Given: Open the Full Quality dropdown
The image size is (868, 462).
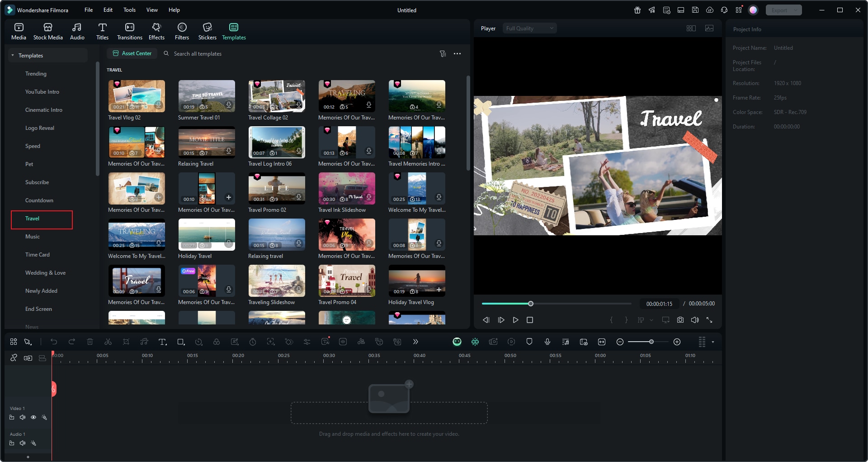Looking at the screenshot, I should click(529, 29).
